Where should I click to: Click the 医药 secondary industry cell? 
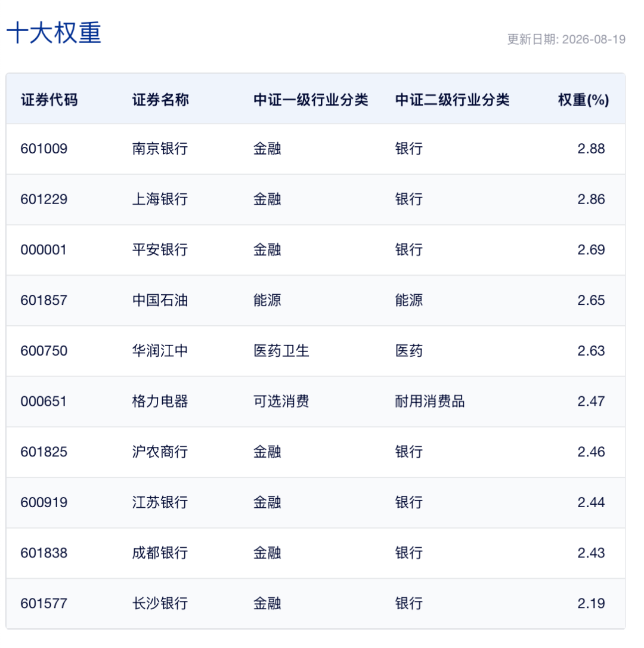coord(409,351)
